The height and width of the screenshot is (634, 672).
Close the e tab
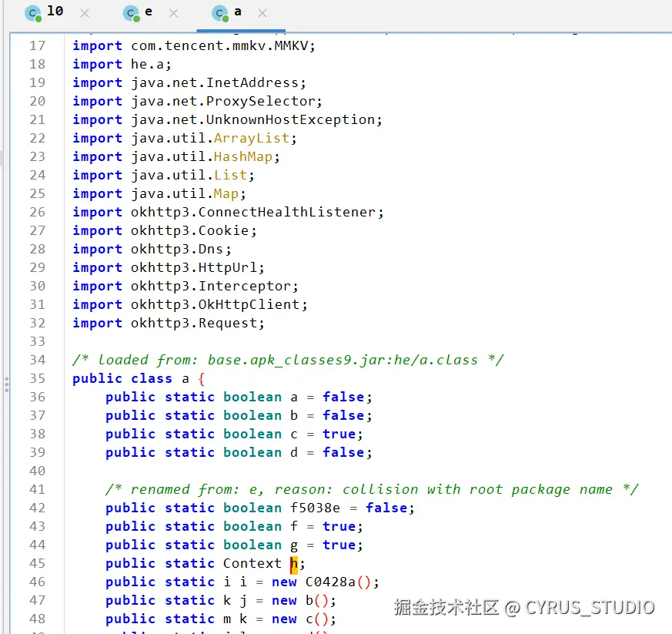(173, 13)
